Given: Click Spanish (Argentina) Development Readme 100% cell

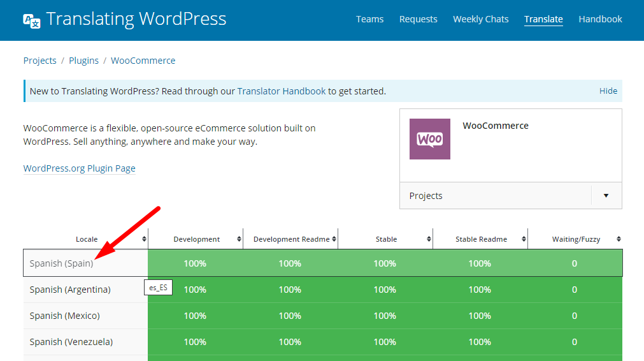Looking at the screenshot, I should pyautogui.click(x=290, y=290).
